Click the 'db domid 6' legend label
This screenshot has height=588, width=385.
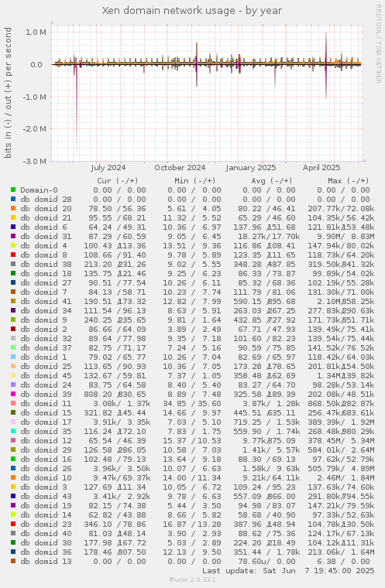43,227
